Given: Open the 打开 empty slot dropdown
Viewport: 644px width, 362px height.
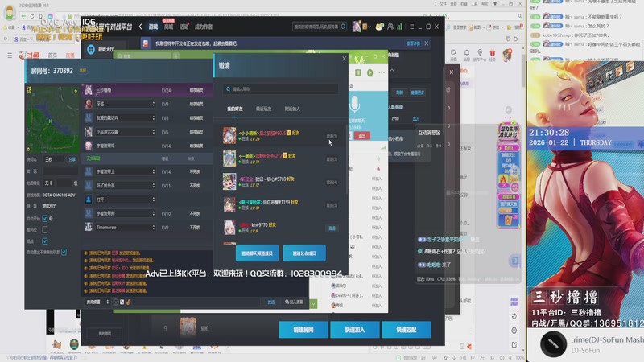Looking at the screenshot, I should pyautogui.click(x=126, y=200).
